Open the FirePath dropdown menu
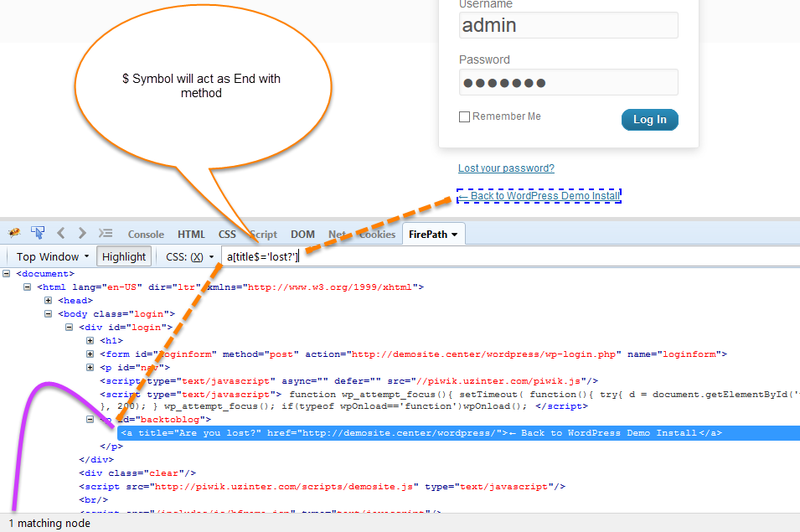 433,235
